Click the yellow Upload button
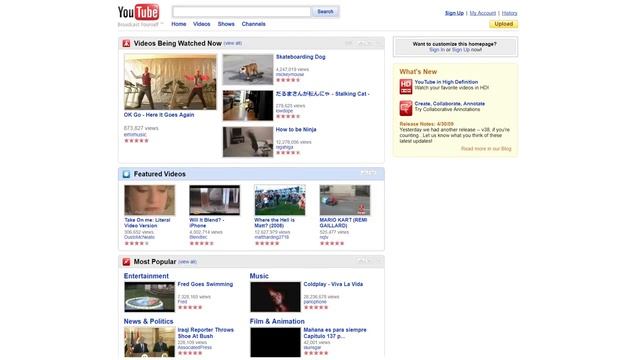 pyautogui.click(x=504, y=24)
